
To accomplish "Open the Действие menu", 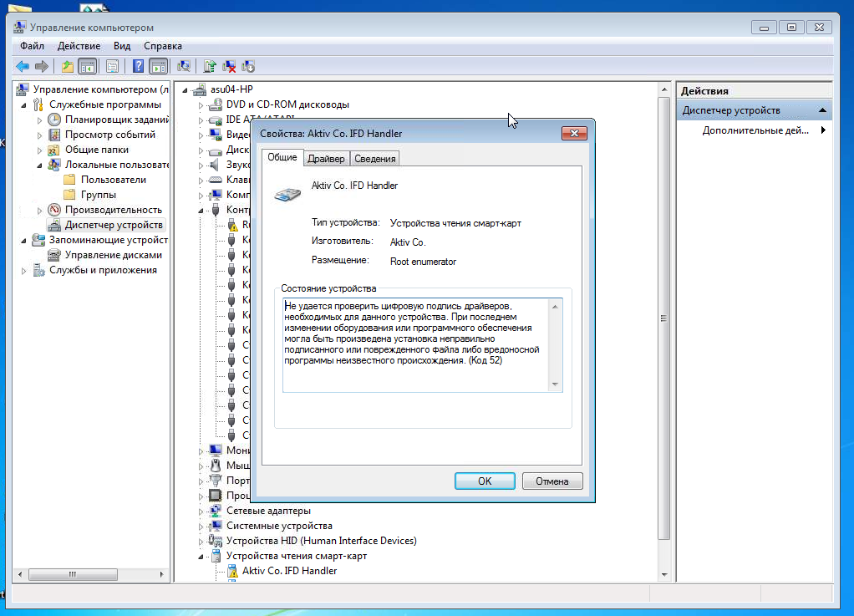I will (x=79, y=46).
